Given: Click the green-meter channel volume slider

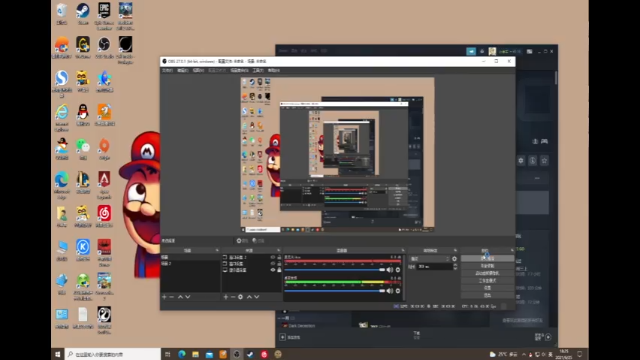Looking at the screenshot, I should click(x=335, y=291).
